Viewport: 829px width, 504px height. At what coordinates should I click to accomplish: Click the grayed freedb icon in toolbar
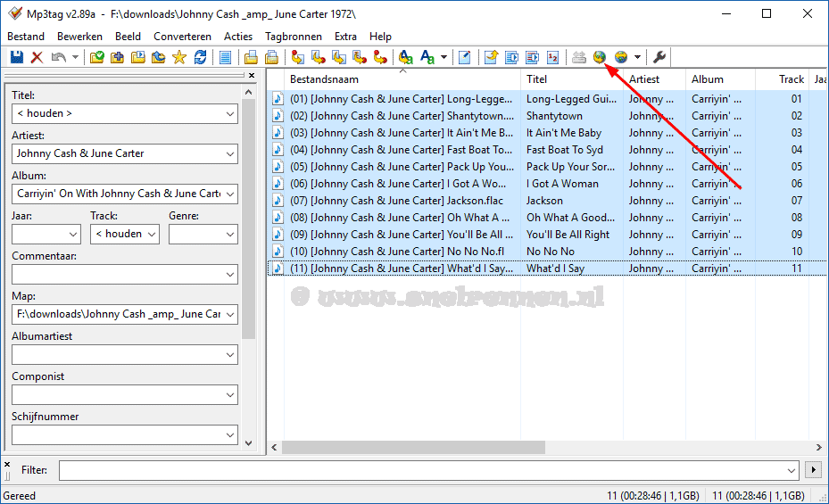click(x=579, y=57)
